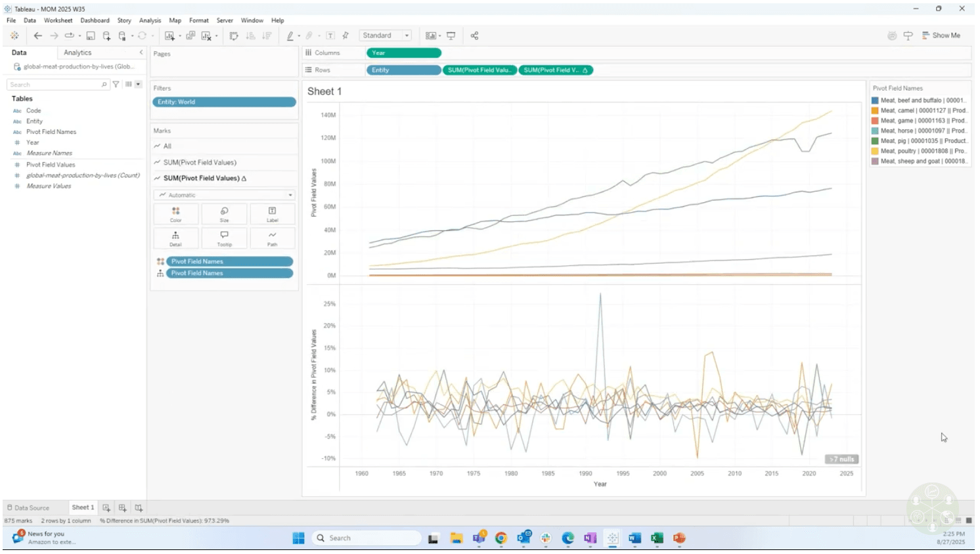The image size is (980, 554).
Task: Collapse the Data pane with the chevron
Action: click(x=141, y=53)
